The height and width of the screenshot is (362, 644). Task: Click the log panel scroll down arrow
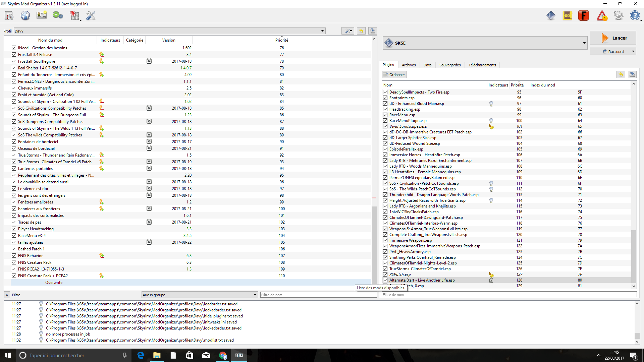(637, 342)
